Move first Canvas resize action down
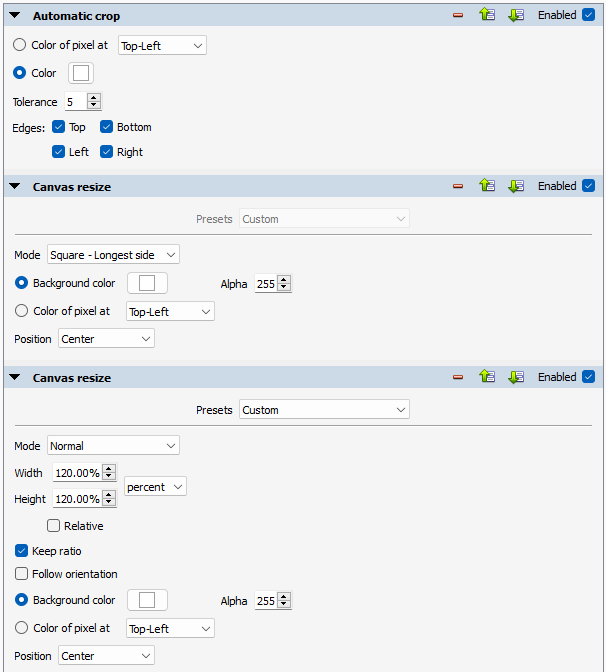This screenshot has height=672, width=606. pyautogui.click(x=516, y=186)
